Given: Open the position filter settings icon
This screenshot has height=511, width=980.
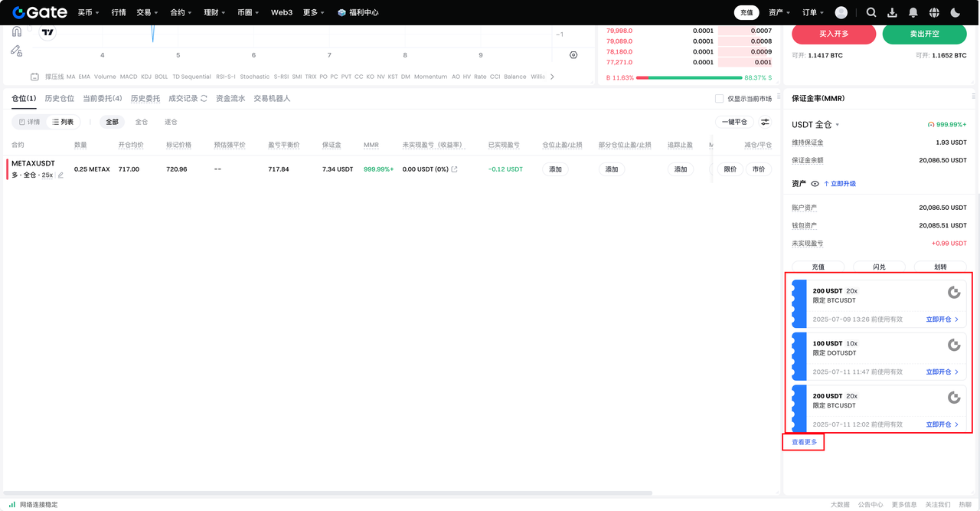Looking at the screenshot, I should (765, 122).
